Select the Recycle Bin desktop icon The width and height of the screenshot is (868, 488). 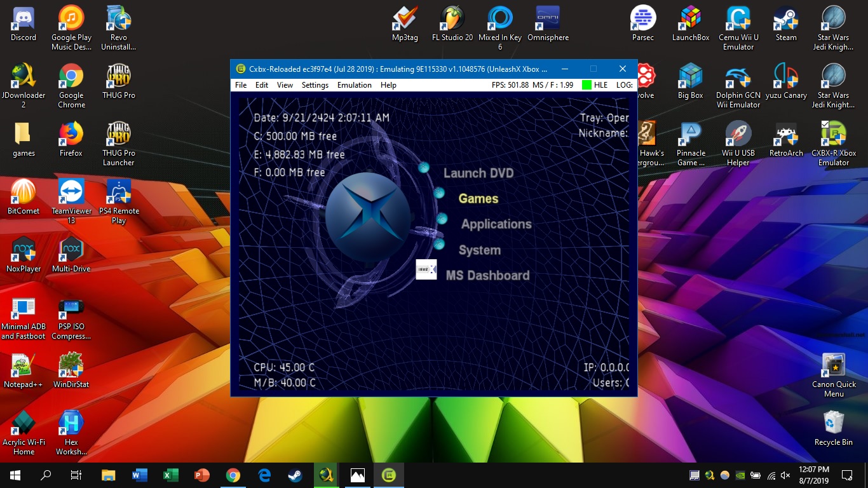pos(834,429)
